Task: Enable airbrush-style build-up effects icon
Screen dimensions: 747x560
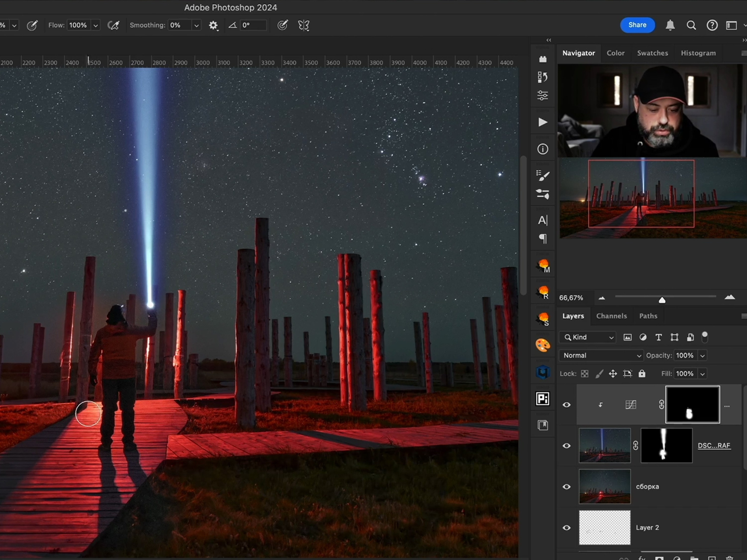Action: [x=113, y=25]
